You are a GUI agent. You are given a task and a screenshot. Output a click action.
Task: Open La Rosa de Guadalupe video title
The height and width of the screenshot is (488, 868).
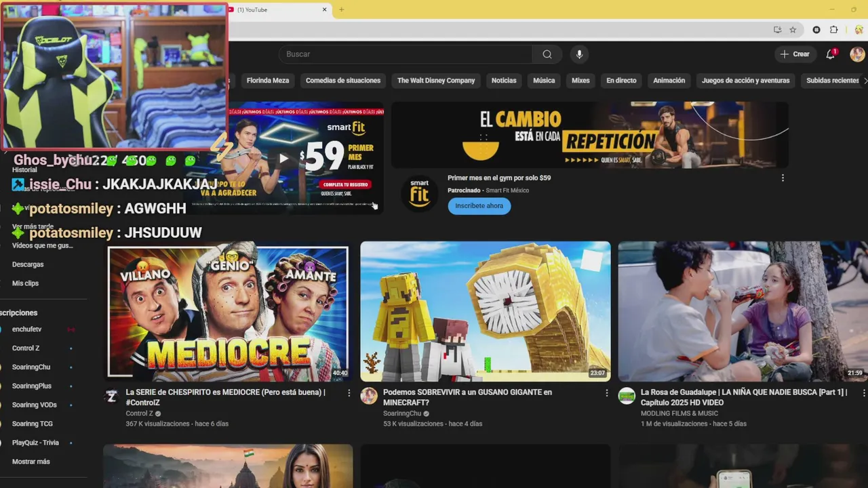pos(744,397)
